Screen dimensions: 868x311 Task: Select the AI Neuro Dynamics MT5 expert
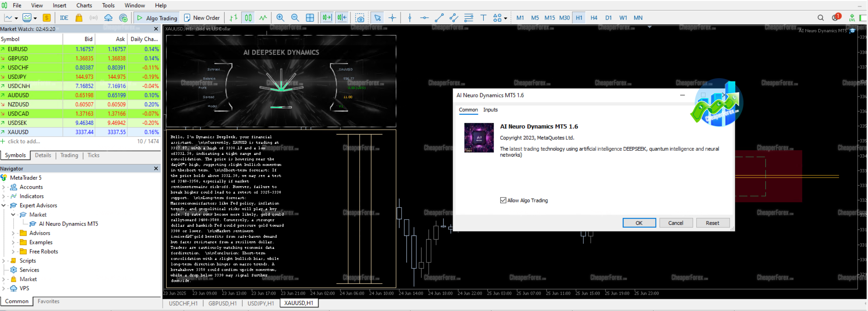point(68,224)
